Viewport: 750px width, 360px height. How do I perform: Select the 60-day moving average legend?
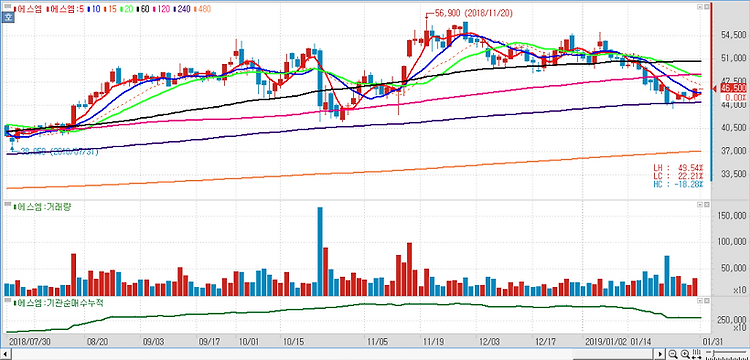(144, 9)
